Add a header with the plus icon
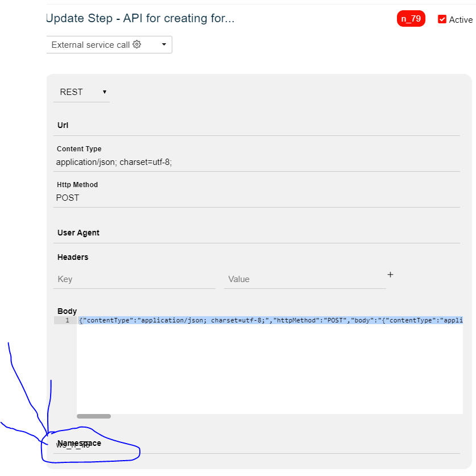Image resolution: width=476 pixels, height=476 pixels. pos(390,275)
